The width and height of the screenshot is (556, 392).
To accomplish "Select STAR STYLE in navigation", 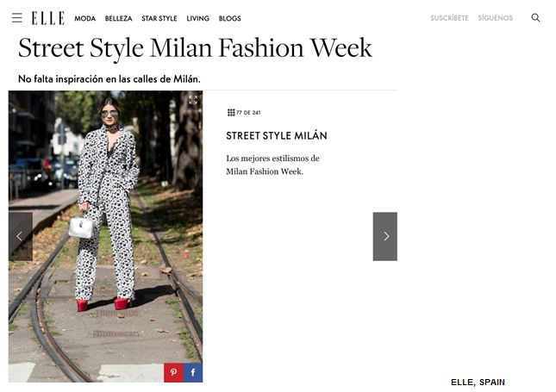I will [x=159, y=18].
